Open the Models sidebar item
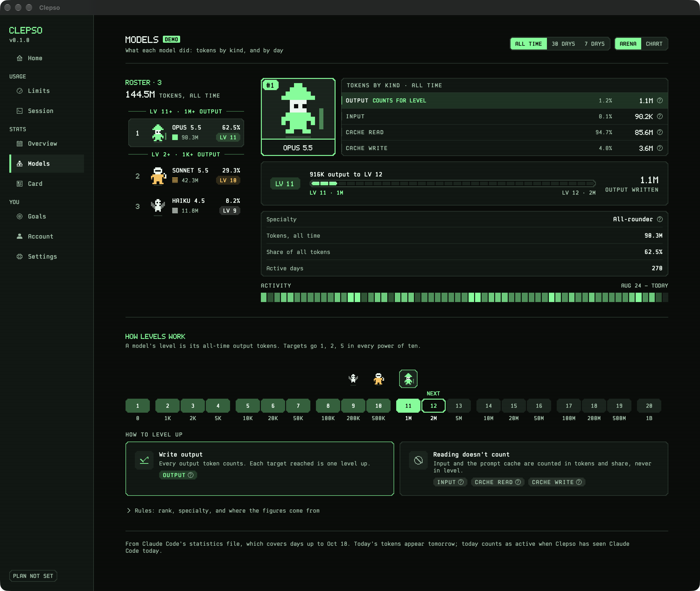The image size is (700, 591). 47,164
